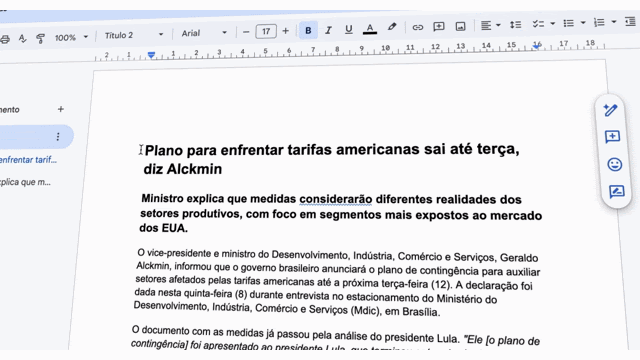This screenshot has height=360, width=640.
Task: Open the numbered list options arrow
Action: pyautogui.click(x=613, y=22)
